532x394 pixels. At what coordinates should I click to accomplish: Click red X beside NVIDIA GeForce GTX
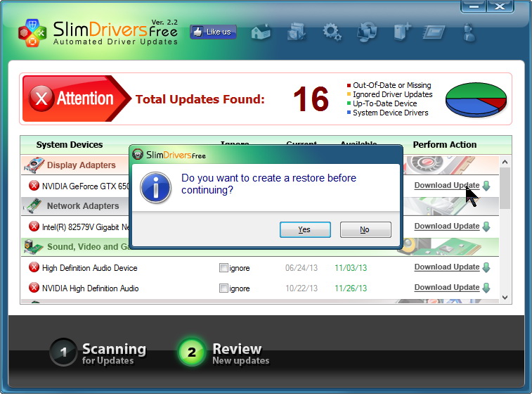click(34, 186)
